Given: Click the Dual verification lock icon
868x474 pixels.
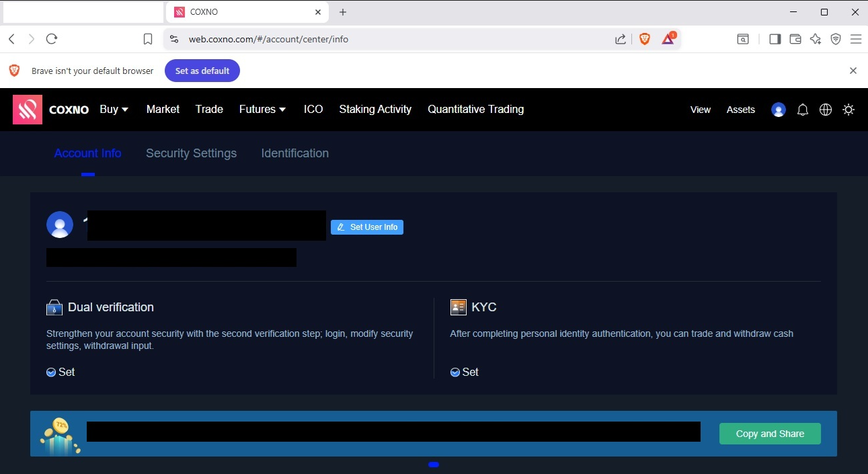Looking at the screenshot, I should click(x=54, y=307).
